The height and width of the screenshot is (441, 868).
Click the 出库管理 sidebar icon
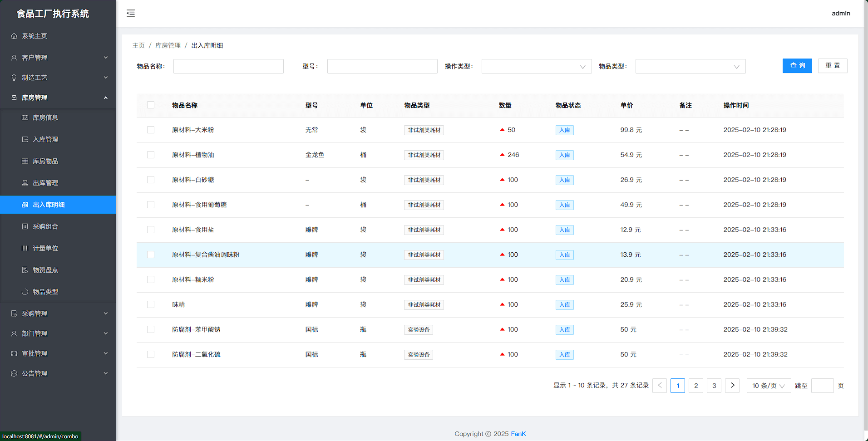25,183
